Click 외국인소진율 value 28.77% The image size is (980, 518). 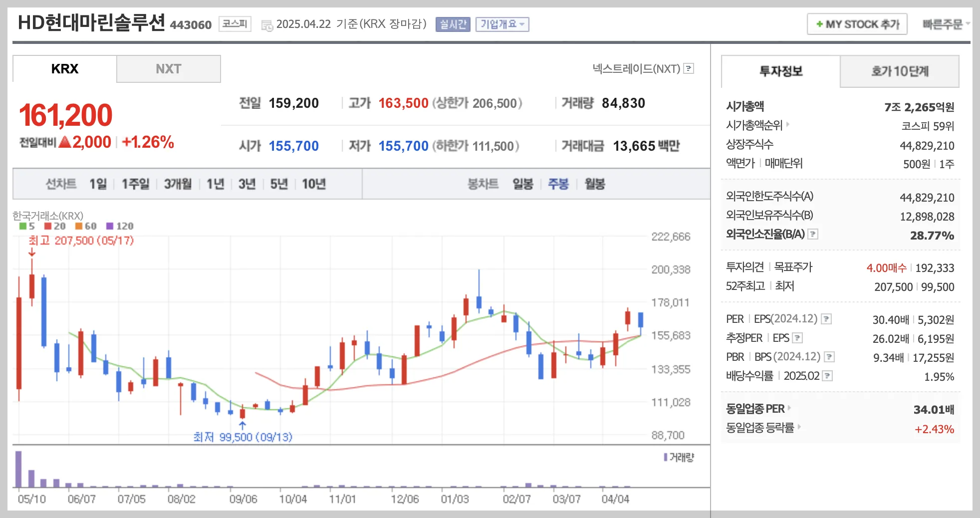pos(932,236)
